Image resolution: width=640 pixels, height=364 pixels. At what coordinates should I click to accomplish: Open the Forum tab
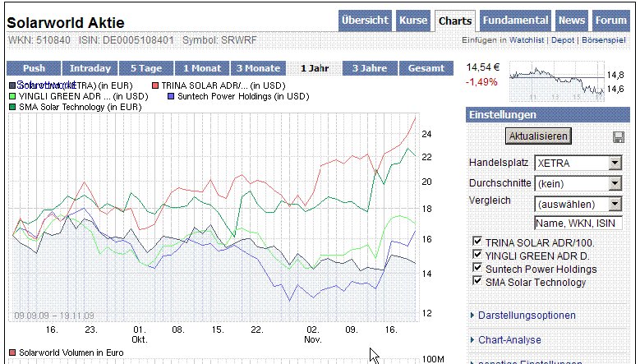click(x=610, y=21)
